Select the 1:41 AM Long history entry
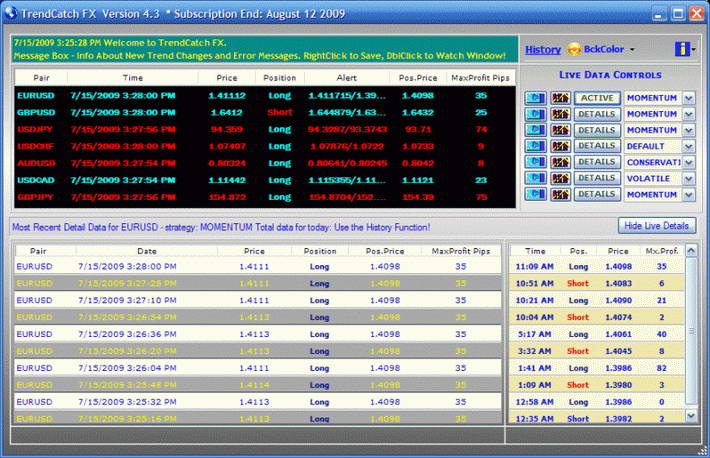Viewport: 710px width, 458px height. pos(596,368)
